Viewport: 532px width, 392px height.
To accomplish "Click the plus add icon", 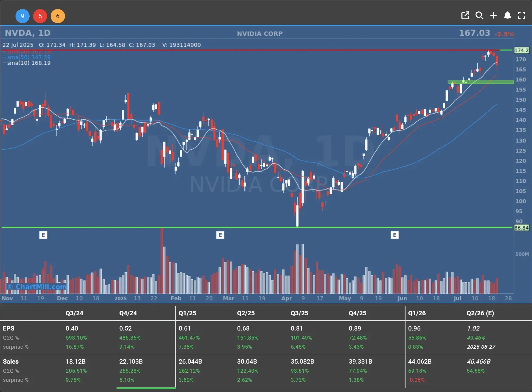I will click(x=493, y=16).
